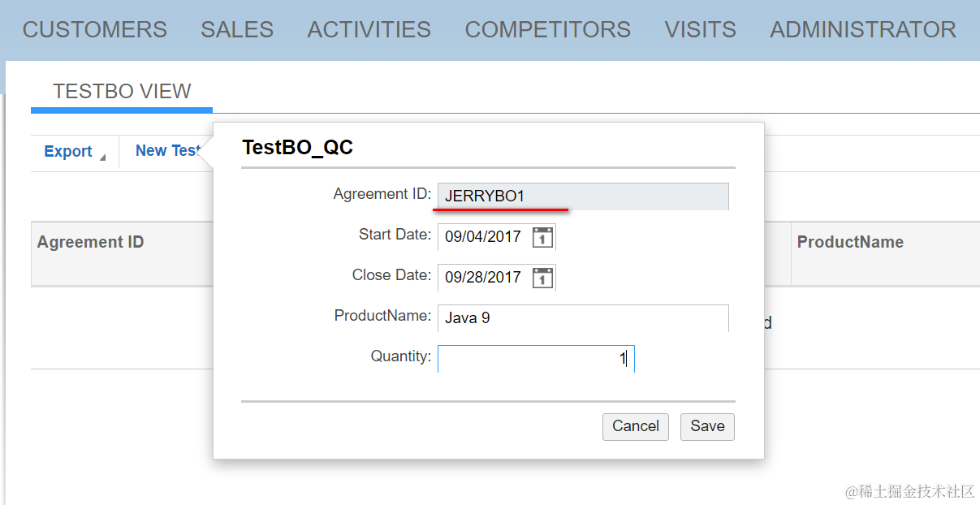The image size is (980, 505).
Task: Open the Start Date calendar picker
Action: click(x=542, y=237)
